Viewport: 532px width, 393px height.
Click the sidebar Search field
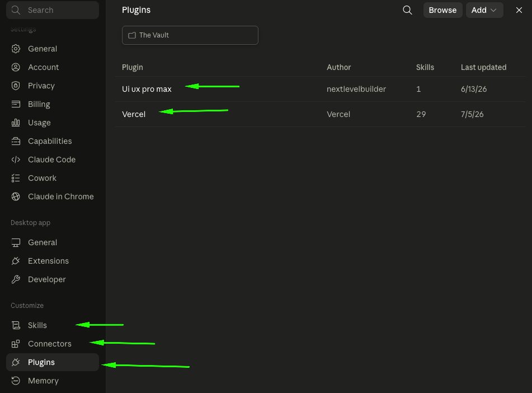(x=53, y=10)
